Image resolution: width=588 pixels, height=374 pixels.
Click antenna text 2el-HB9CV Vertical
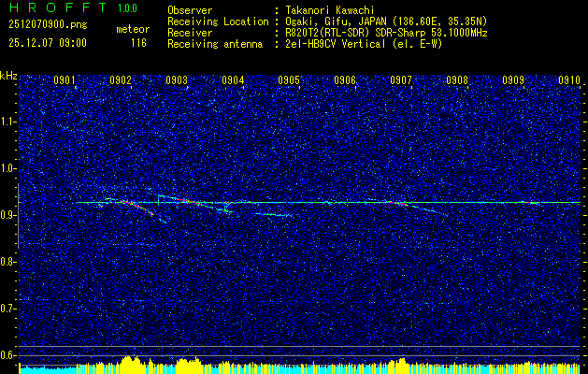tap(336, 44)
